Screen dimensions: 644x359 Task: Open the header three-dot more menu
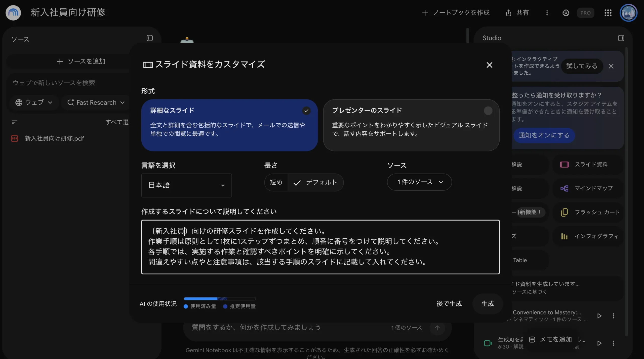point(547,13)
